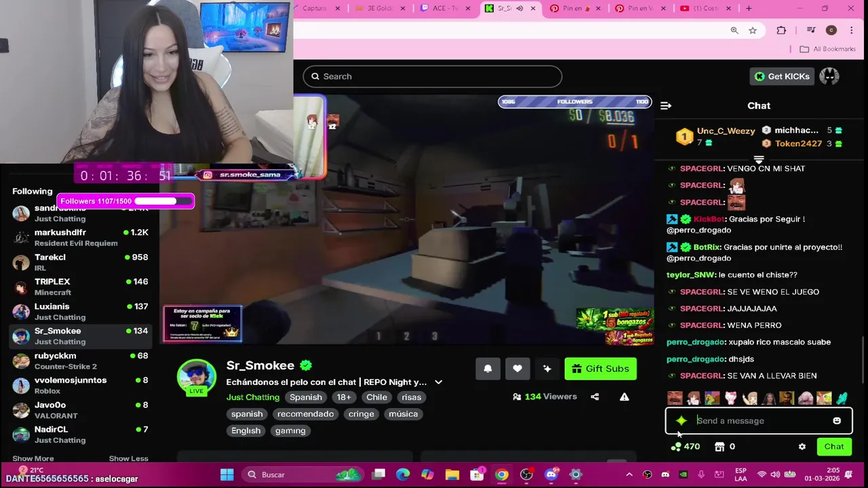The height and width of the screenshot is (488, 868).
Task: Open Discord taskbar icon
Action: (x=551, y=474)
